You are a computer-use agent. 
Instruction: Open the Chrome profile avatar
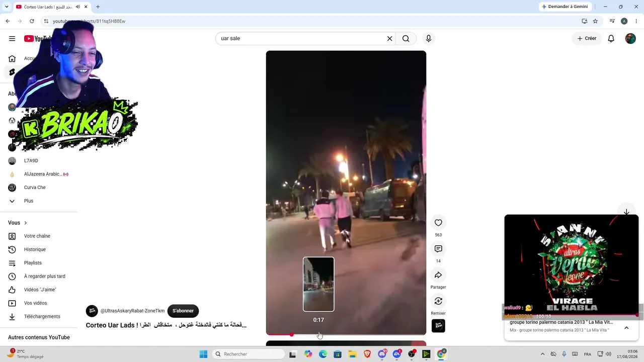[x=624, y=21]
